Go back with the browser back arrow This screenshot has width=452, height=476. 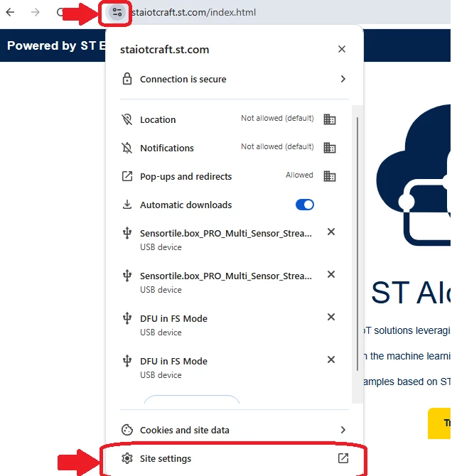point(11,12)
